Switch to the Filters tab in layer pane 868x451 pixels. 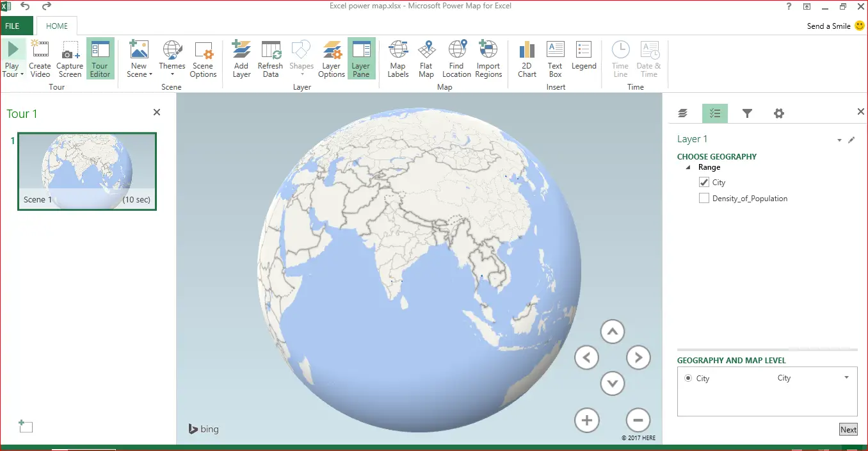(747, 113)
